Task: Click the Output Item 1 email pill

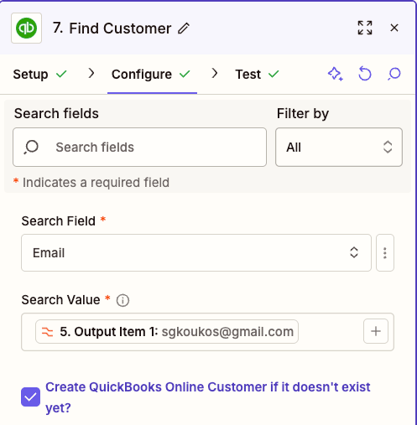Action: pos(167,332)
